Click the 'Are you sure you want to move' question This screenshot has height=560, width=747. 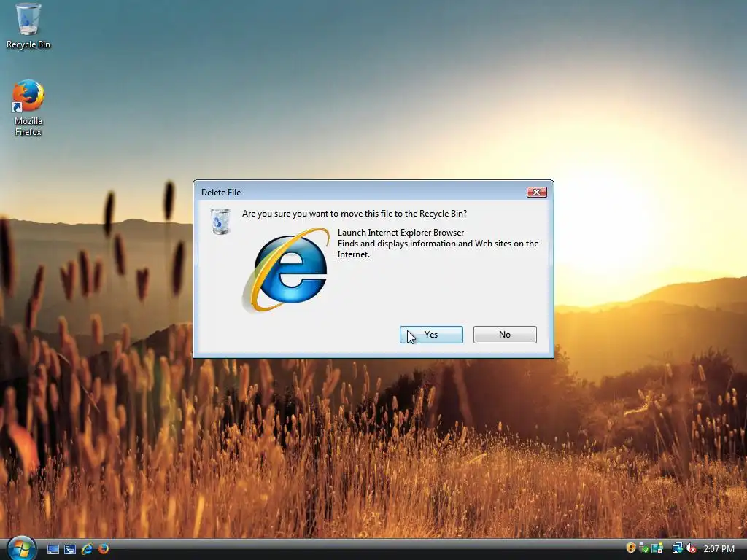[x=355, y=214]
